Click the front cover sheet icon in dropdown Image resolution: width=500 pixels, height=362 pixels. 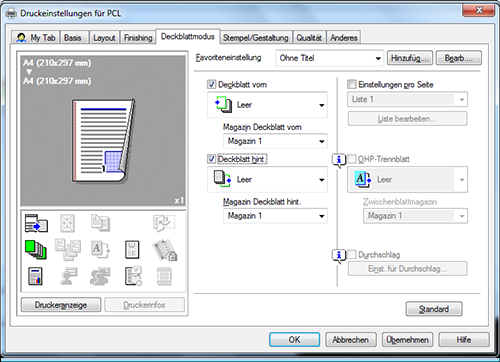[223, 105]
